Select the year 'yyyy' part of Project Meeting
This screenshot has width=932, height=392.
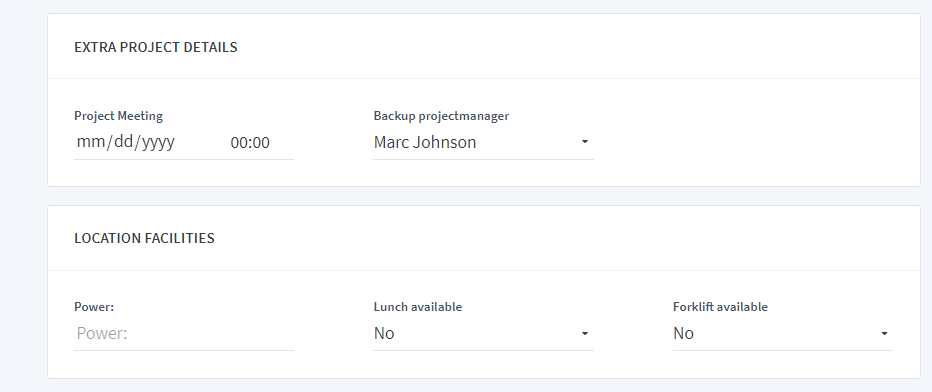[159, 143]
